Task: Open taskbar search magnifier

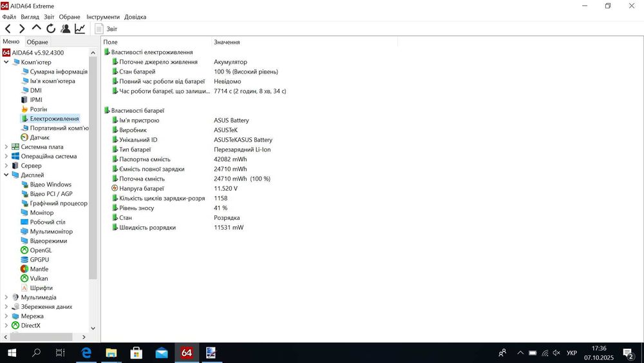Action: 37,353
